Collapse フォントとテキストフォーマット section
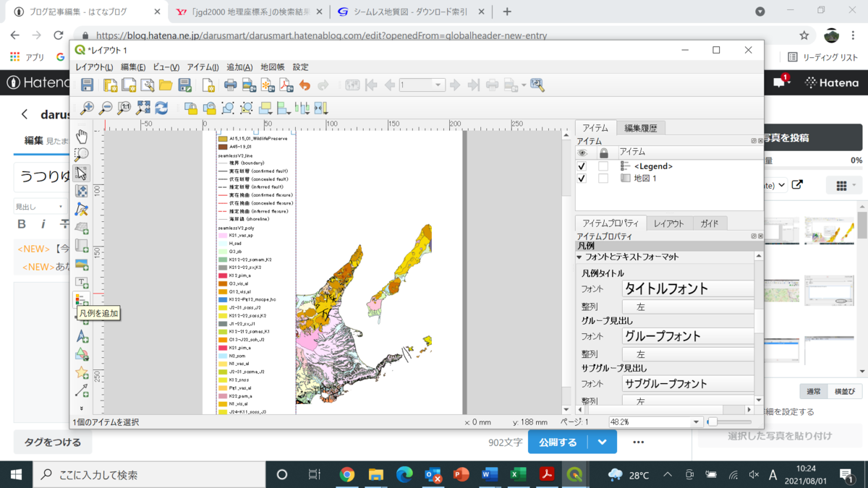The image size is (868, 488). 579,257
